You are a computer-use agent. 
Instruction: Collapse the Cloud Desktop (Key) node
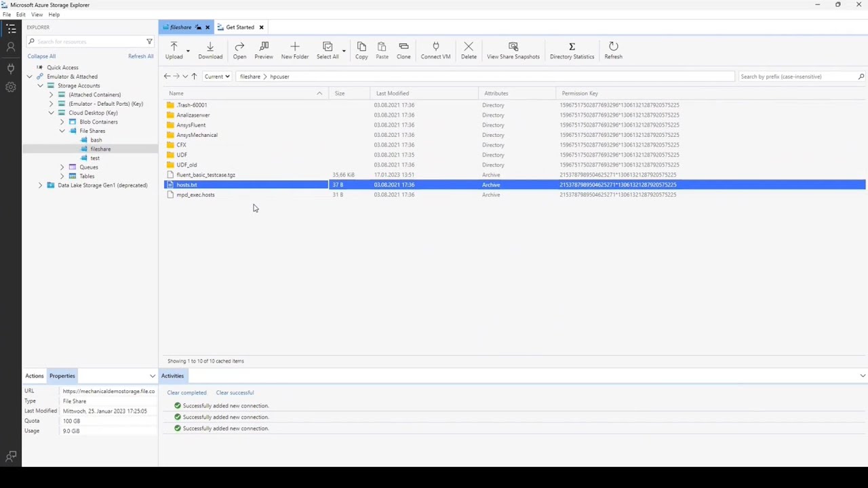tap(51, 113)
